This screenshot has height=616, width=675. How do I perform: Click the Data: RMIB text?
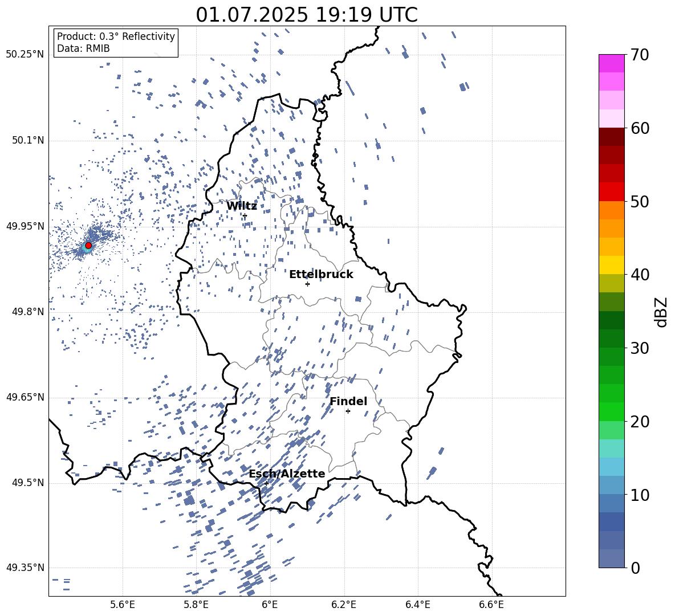[83, 48]
